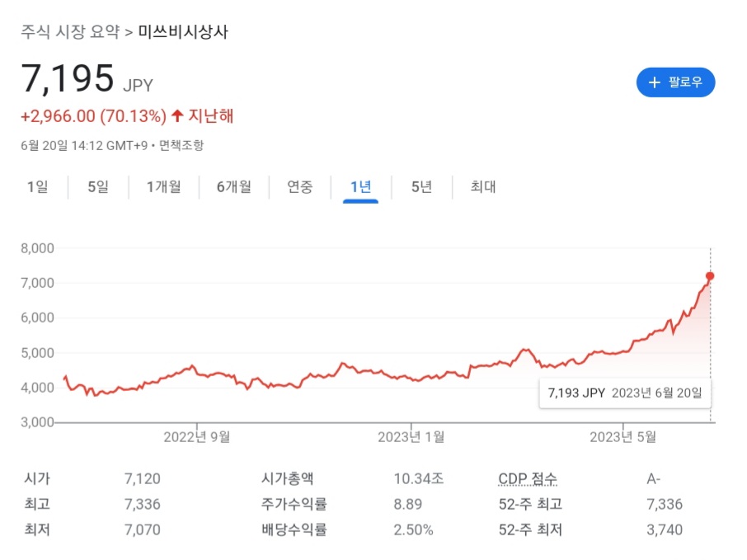Switch to the 6개월 range tab
The image size is (747, 560).
click(x=234, y=187)
